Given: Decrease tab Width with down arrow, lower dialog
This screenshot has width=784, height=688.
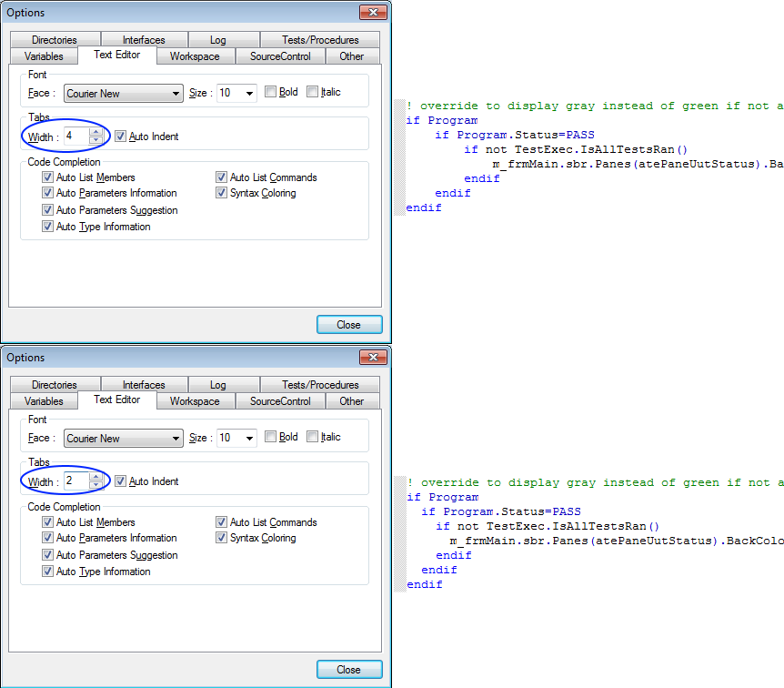Looking at the screenshot, I should [96, 484].
